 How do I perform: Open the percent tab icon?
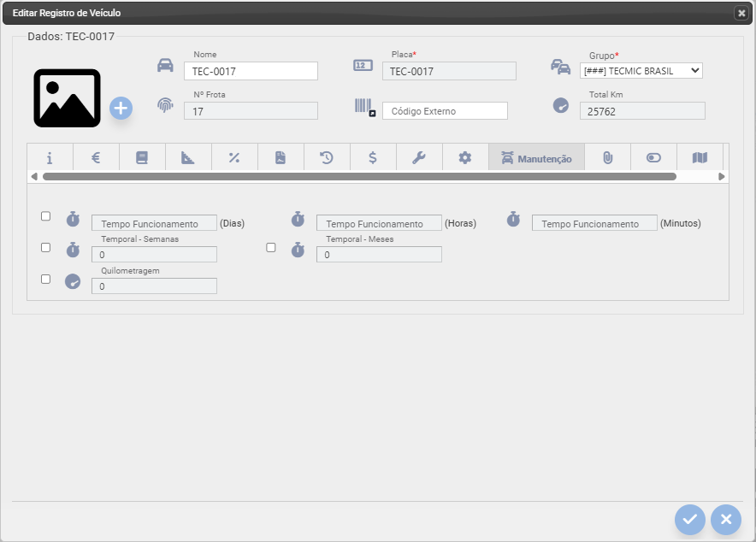233,157
